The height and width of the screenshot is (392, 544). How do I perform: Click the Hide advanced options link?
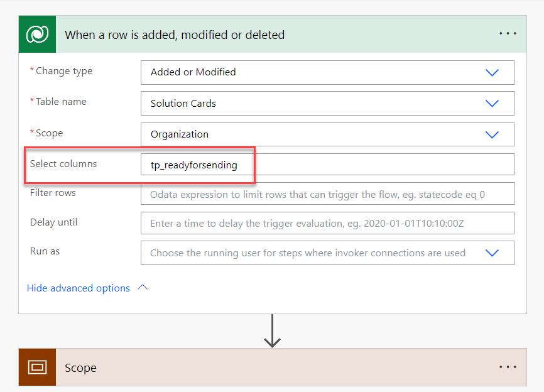(x=79, y=288)
